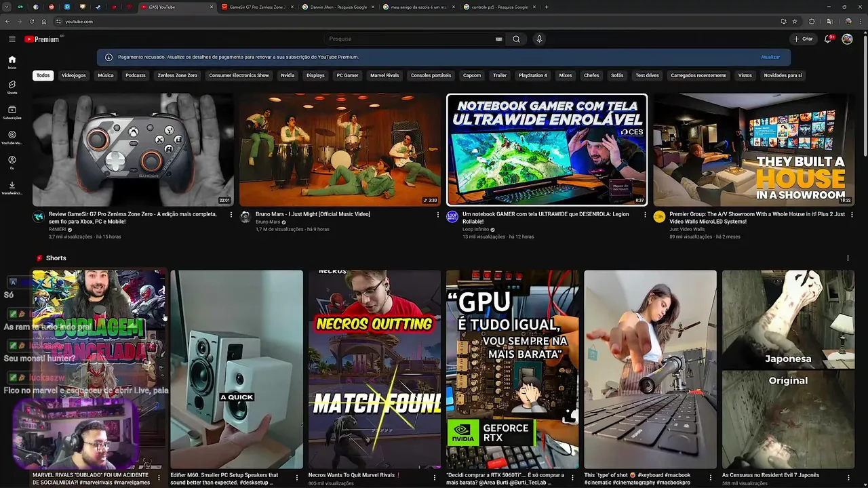Open options for the Edifier M60 short
Screen dimensions: 868x488
tap(296, 478)
